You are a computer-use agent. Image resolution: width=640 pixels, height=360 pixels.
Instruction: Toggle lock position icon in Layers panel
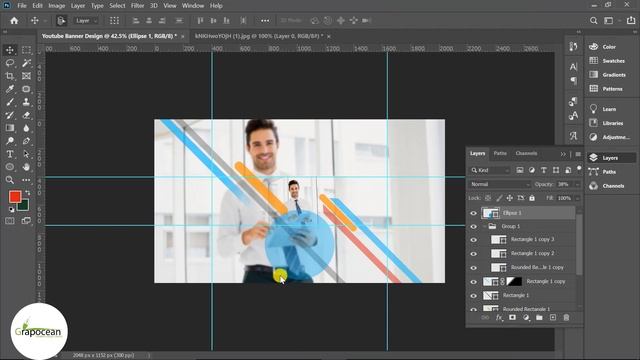coord(509,198)
